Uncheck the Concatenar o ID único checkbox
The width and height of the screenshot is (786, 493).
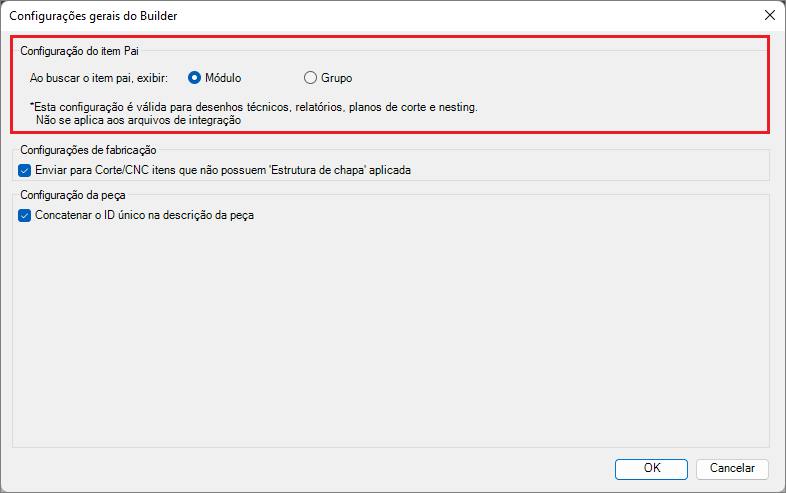[x=25, y=214]
